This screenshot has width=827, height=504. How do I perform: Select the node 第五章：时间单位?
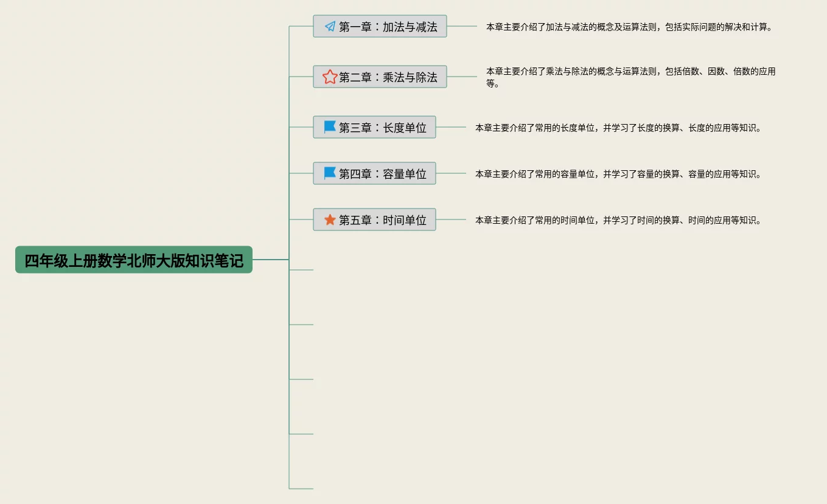(374, 220)
